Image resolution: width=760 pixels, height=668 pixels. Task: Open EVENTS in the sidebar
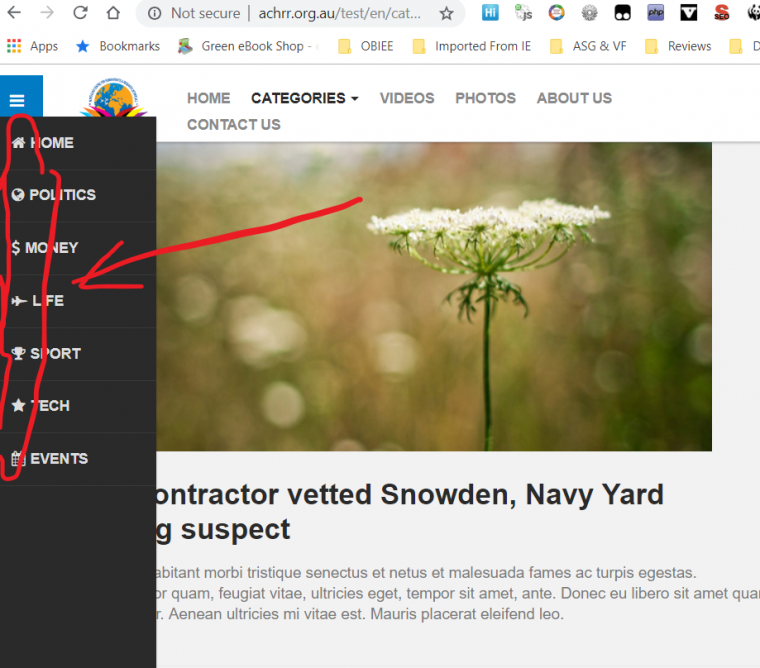tap(78, 459)
